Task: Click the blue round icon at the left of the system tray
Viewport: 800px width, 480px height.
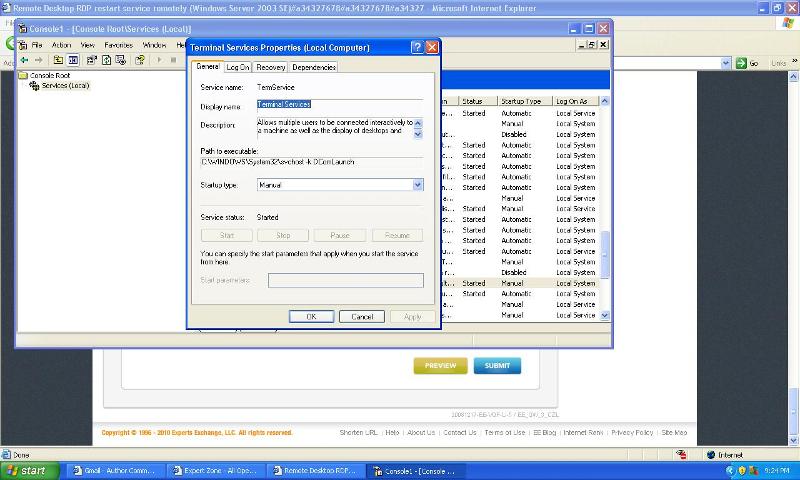Action: [731, 470]
